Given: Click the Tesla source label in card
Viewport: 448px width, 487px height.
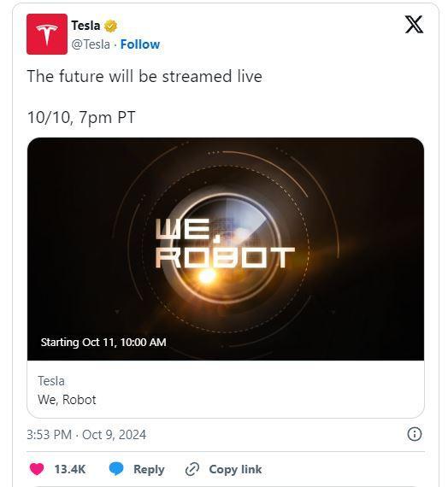Looking at the screenshot, I should (x=51, y=381).
